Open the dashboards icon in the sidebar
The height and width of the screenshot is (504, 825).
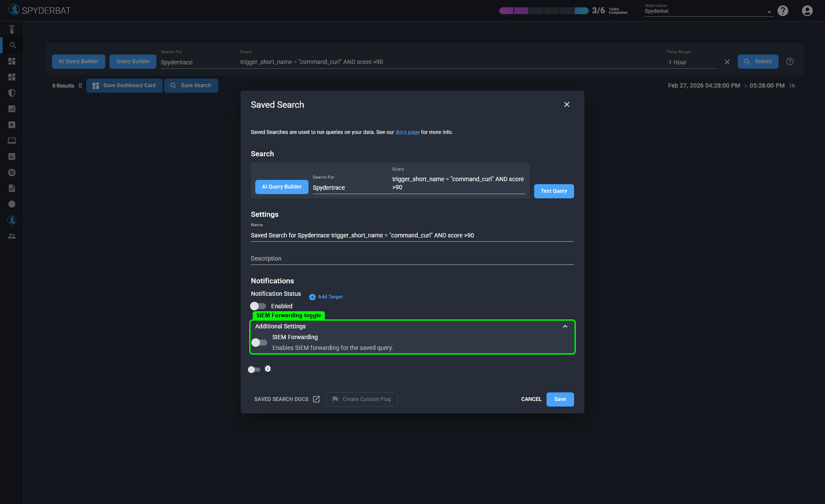(12, 61)
